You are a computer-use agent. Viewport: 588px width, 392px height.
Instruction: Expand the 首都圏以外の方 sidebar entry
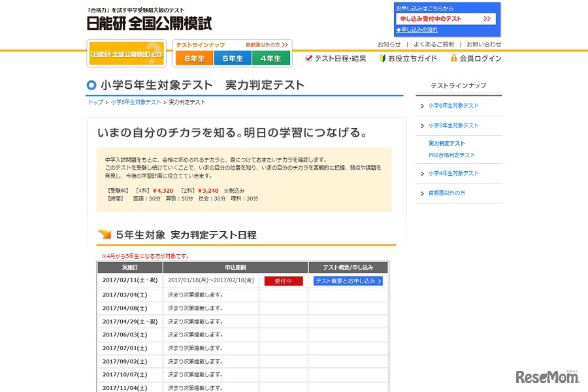pos(449,193)
